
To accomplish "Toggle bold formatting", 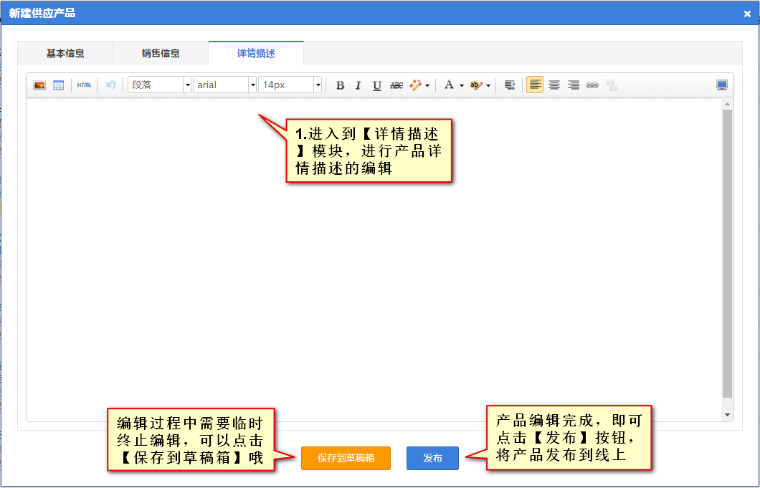I will pyautogui.click(x=340, y=85).
